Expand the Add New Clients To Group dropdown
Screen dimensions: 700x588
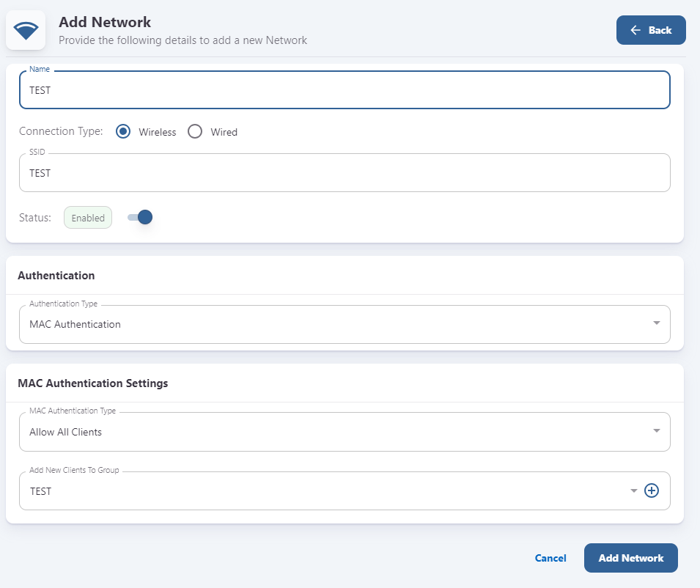point(633,490)
